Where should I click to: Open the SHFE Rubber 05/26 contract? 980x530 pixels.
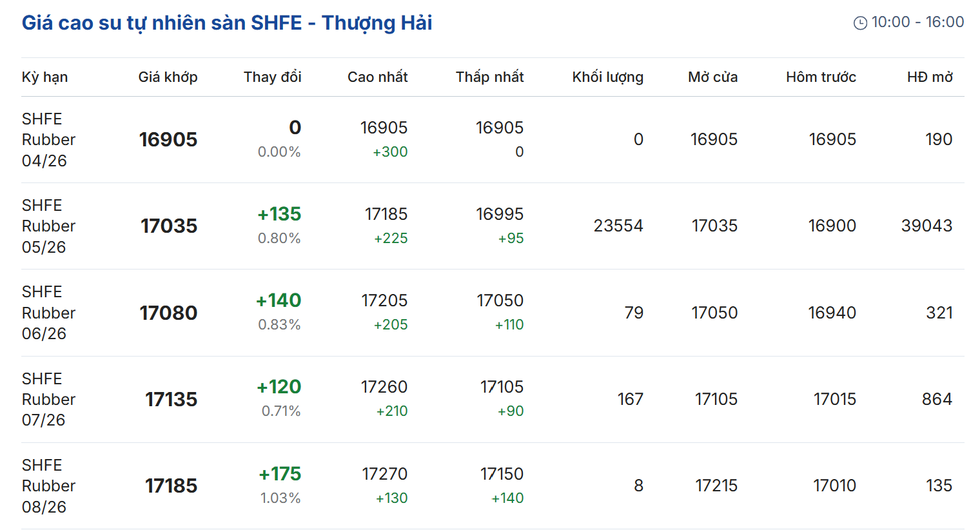pos(48,226)
